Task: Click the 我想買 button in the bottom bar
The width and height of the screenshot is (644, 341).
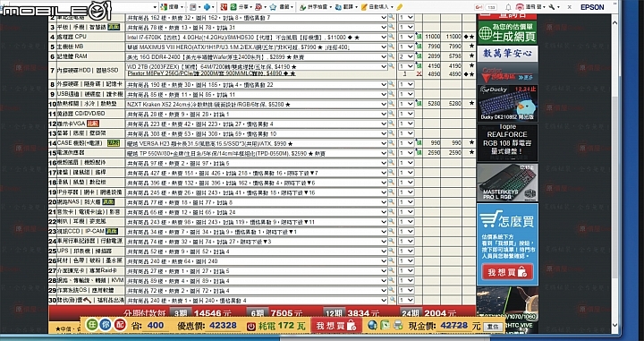Action: pos(335,326)
